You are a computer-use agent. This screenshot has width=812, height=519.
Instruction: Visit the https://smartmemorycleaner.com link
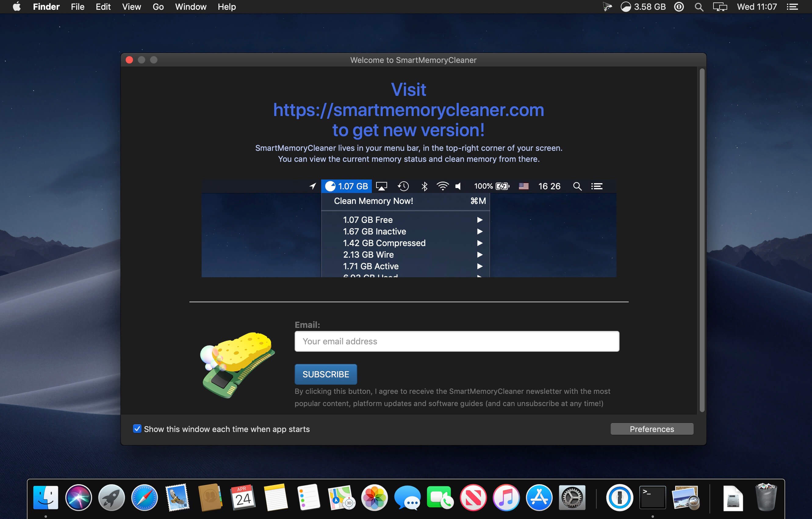tap(408, 110)
